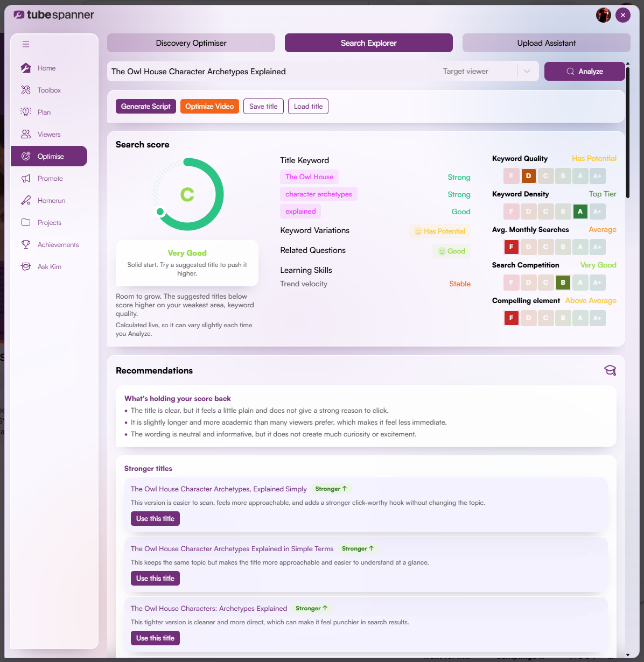Click the Generate Script button

pos(146,106)
